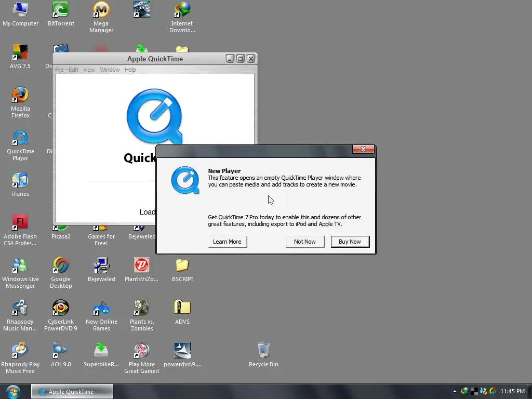This screenshot has height=399, width=532.
Task: Click the Learn More button
Action: [x=228, y=242]
